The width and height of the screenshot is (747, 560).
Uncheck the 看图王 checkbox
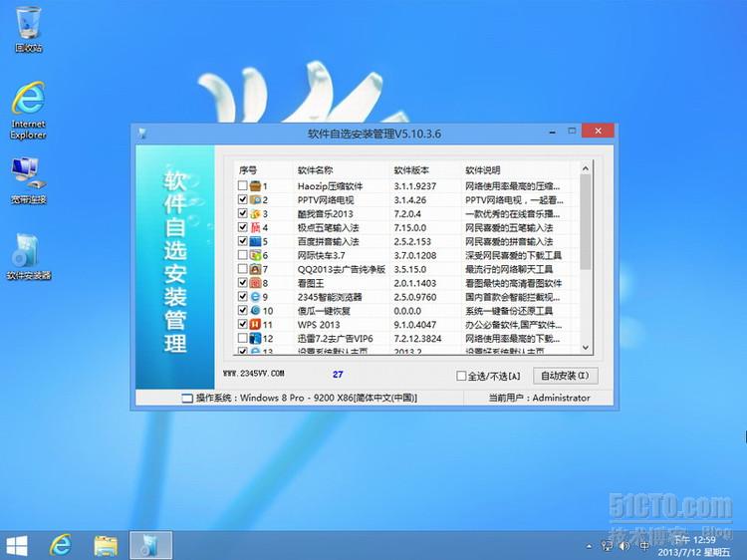pyautogui.click(x=242, y=282)
